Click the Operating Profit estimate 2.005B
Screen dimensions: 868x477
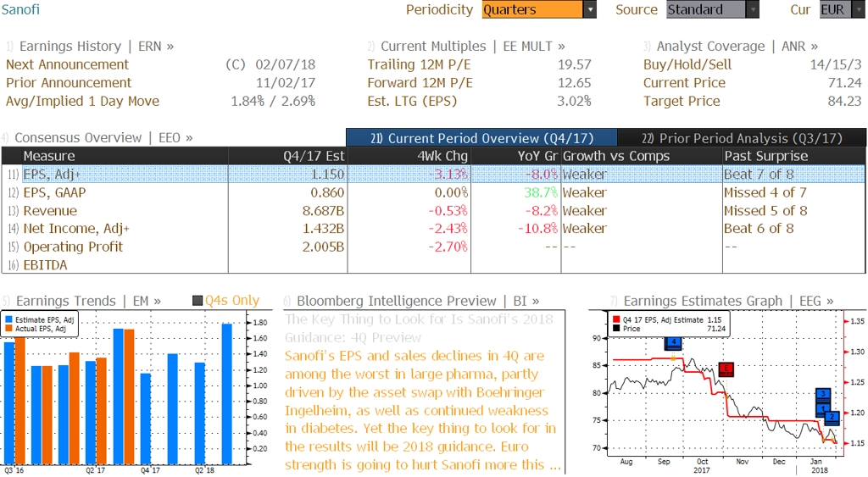pos(323,247)
